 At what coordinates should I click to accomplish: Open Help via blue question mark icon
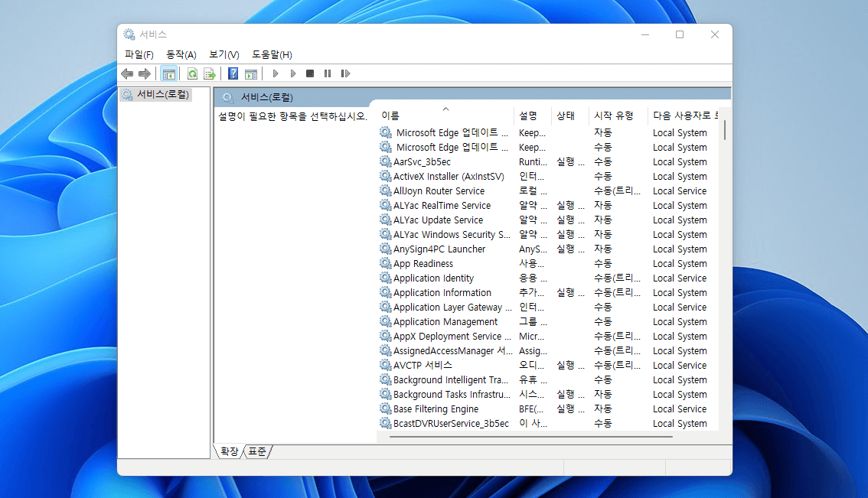click(x=233, y=73)
